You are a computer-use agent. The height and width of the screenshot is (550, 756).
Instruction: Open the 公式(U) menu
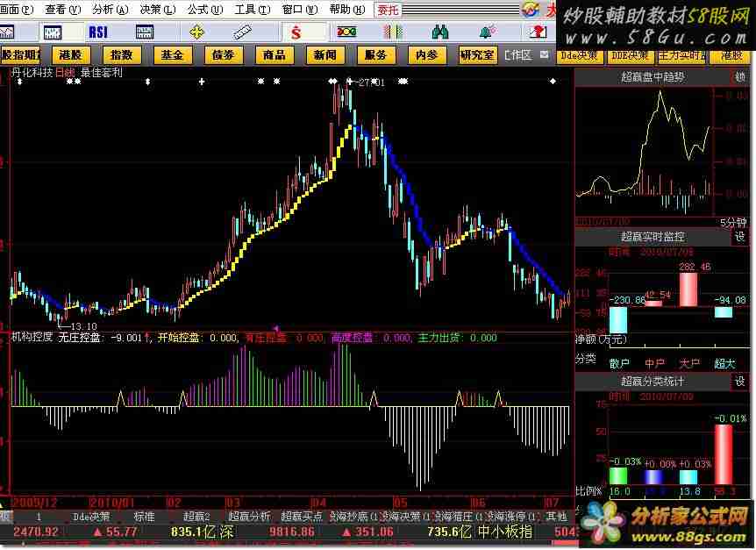[205, 9]
